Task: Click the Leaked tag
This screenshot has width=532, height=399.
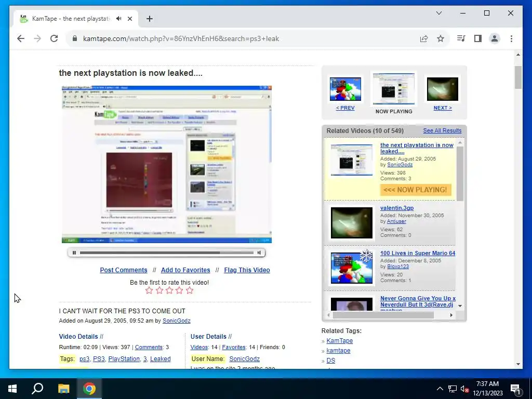Action: pos(161,359)
